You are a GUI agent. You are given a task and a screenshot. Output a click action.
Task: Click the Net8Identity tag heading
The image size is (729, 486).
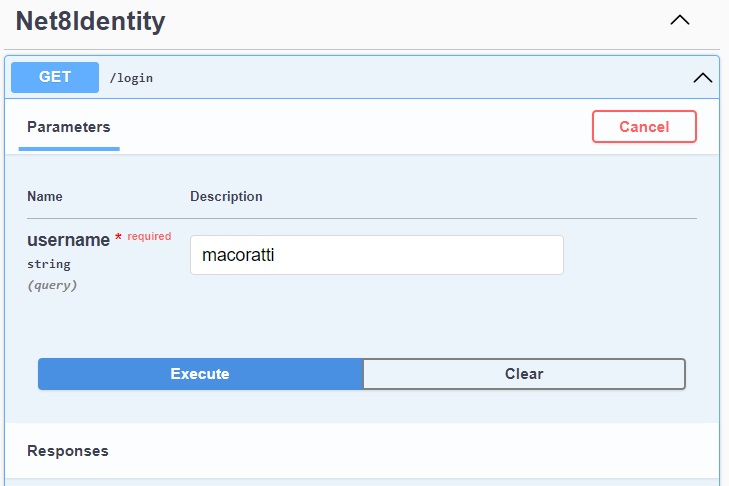tap(91, 20)
